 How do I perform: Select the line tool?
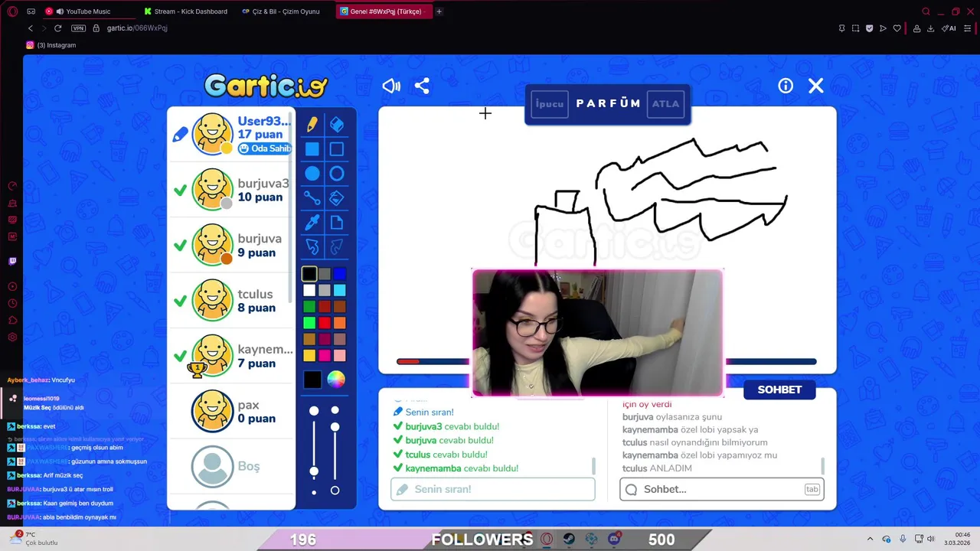(312, 198)
